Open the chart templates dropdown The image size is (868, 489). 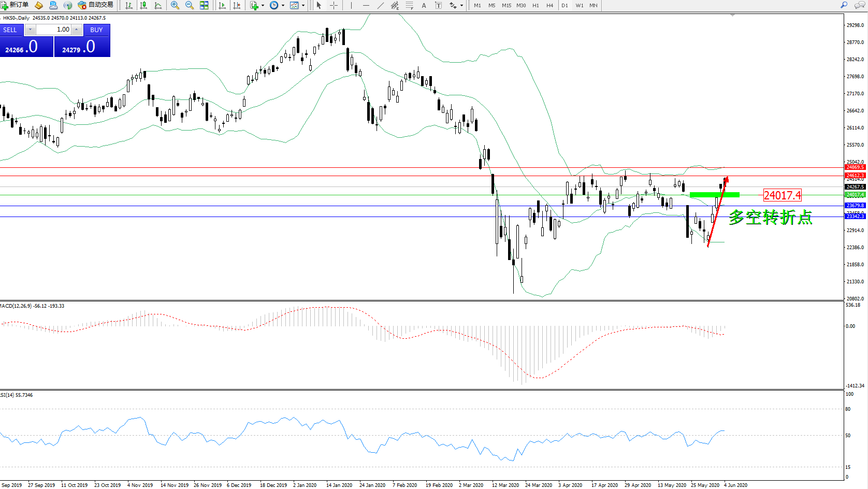pyautogui.click(x=303, y=5)
